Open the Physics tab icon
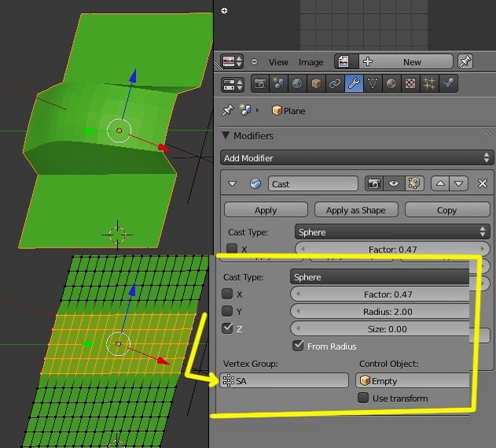The height and width of the screenshot is (448, 496). pos(448,83)
